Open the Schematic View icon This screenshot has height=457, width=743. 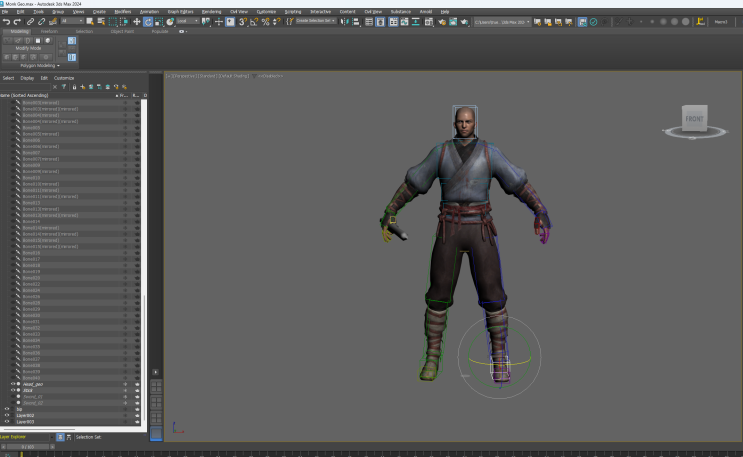(416, 22)
